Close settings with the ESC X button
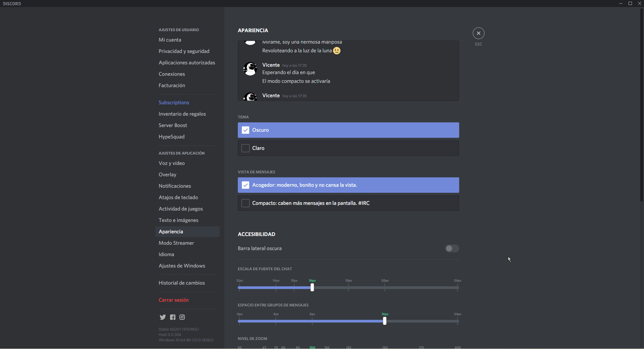 [478, 33]
